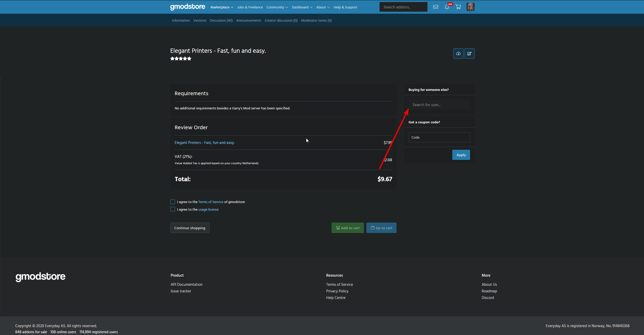Open the notifications bell icon
644x335 pixels.
pyautogui.click(x=447, y=7)
